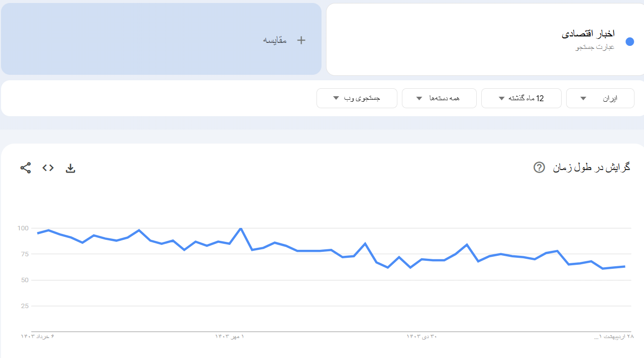Screen dimensions: 644x358
Task: Select the اخبار اقتصادی search term field
Action: 588,34
